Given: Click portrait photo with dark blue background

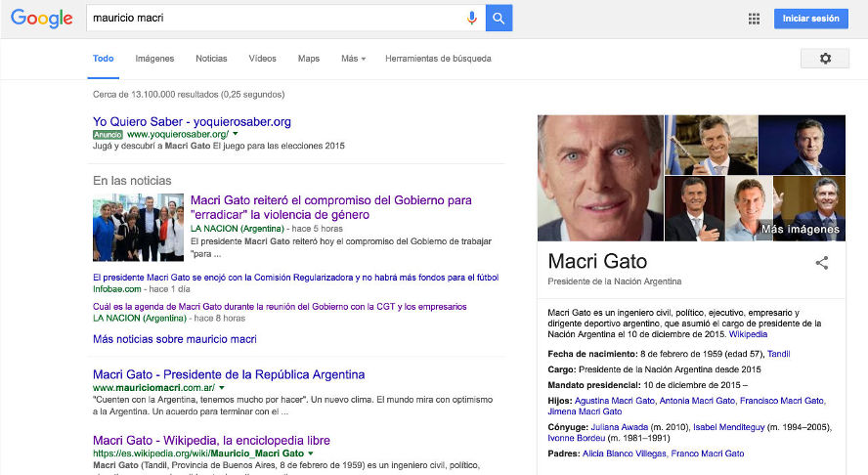Looking at the screenshot, I should (x=803, y=145).
